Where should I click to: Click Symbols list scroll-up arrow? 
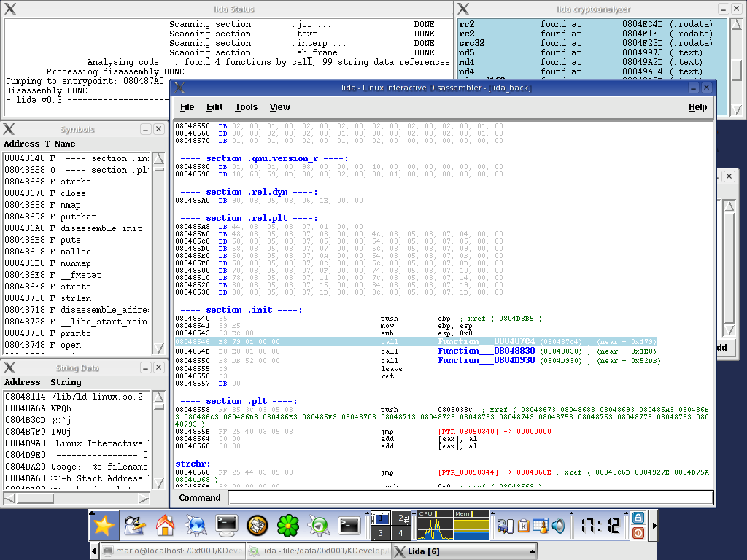158,158
